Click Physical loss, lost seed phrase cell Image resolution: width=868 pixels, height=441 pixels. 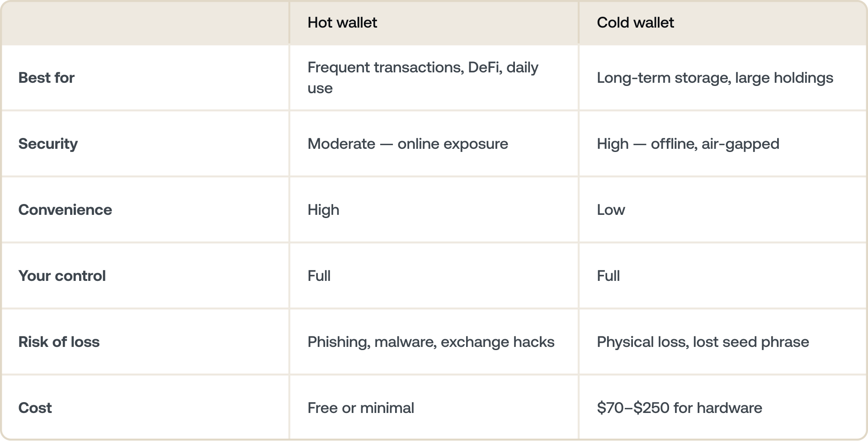[703, 342]
